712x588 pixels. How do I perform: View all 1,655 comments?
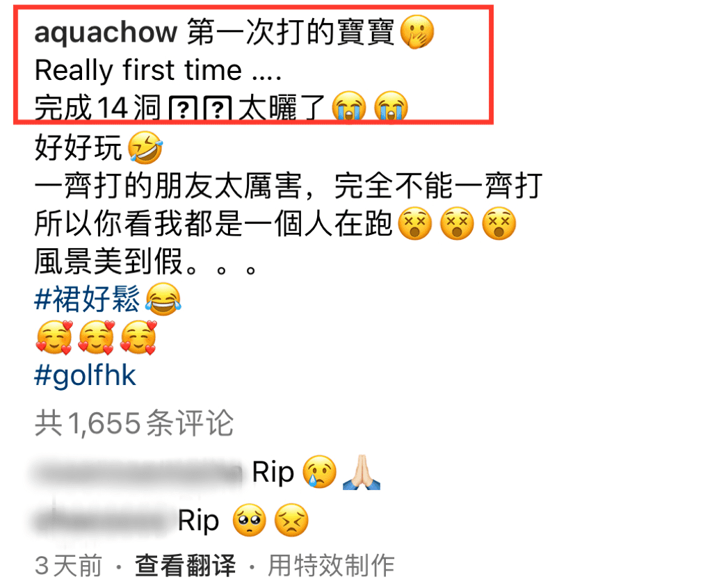pyautogui.click(x=134, y=423)
